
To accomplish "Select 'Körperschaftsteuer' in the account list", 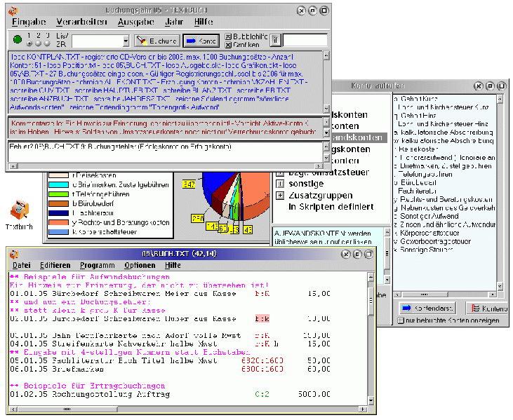I will tap(429, 233).
